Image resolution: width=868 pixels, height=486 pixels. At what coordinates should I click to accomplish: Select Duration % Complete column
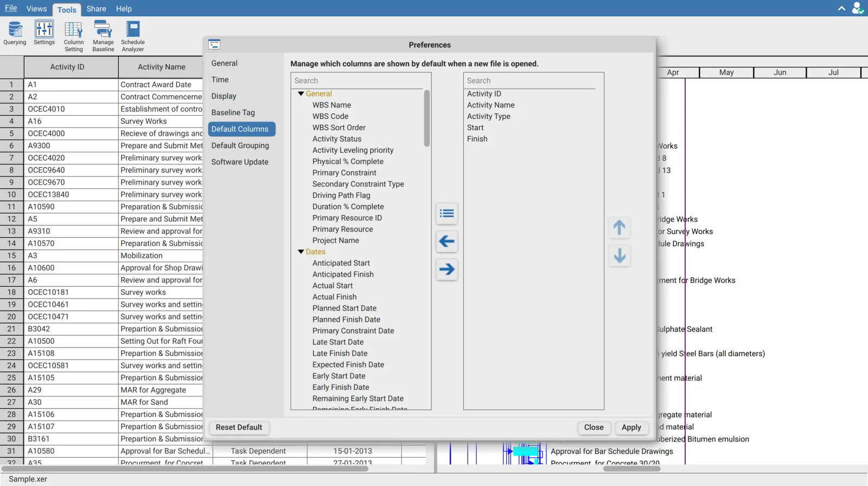point(348,207)
